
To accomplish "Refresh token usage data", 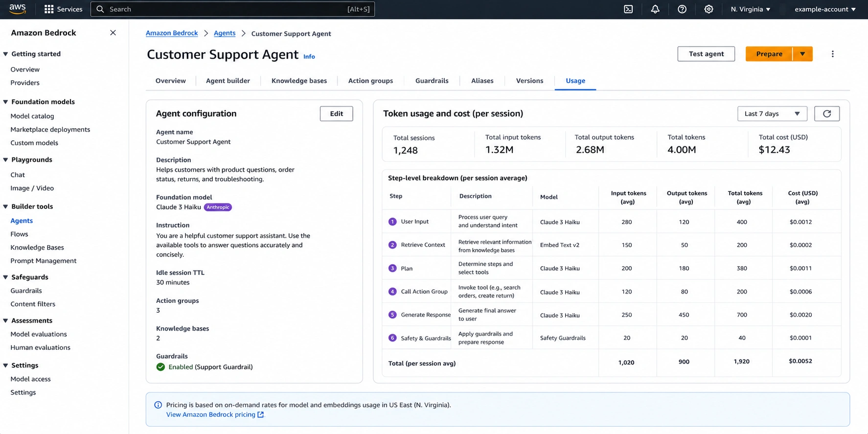I will coord(827,114).
